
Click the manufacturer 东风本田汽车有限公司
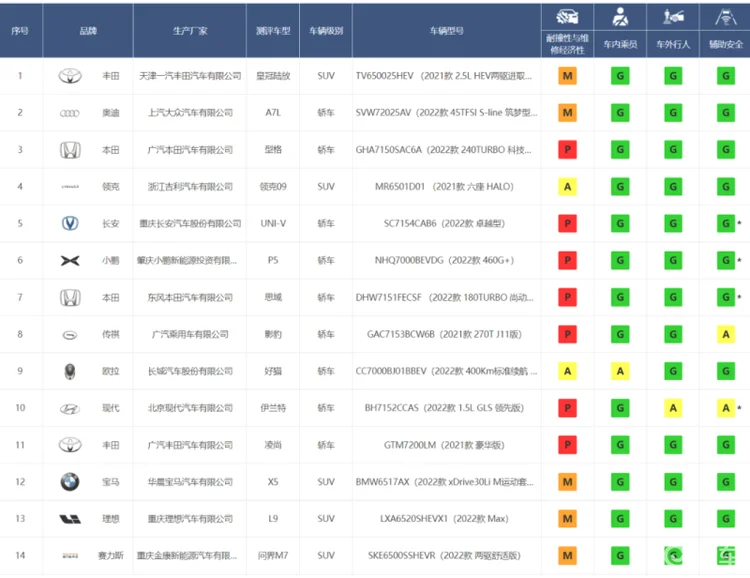point(190,298)
